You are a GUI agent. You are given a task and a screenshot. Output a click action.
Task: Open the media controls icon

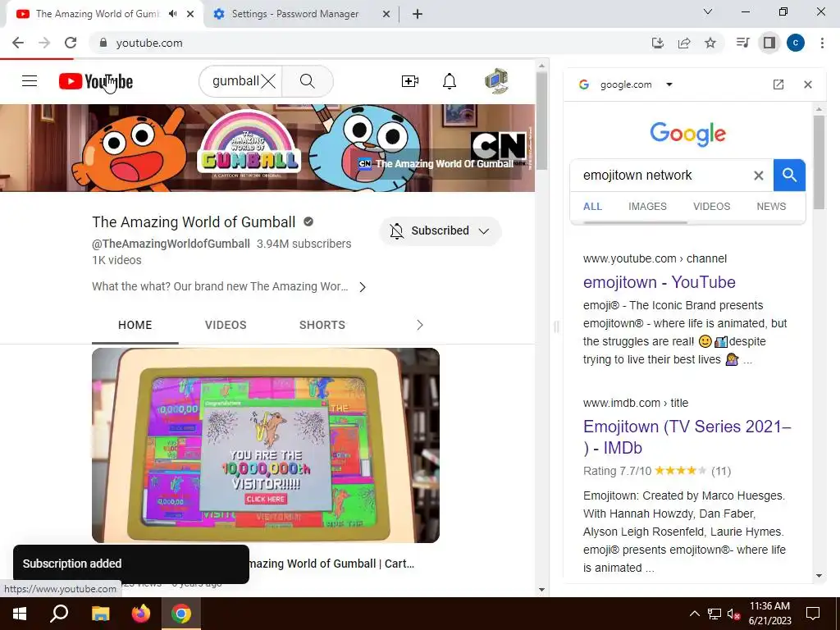click(x=742, y=43)
